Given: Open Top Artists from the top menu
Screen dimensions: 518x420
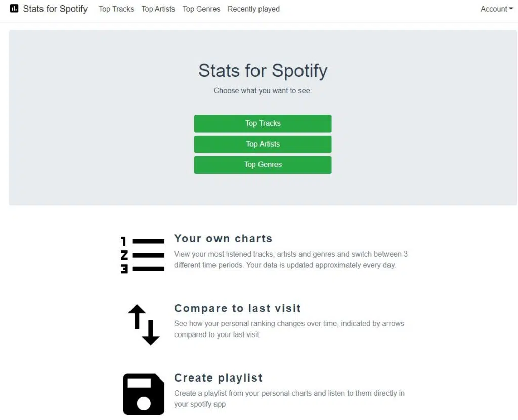Looking at the screenshot, I should [x=158, y=9].
